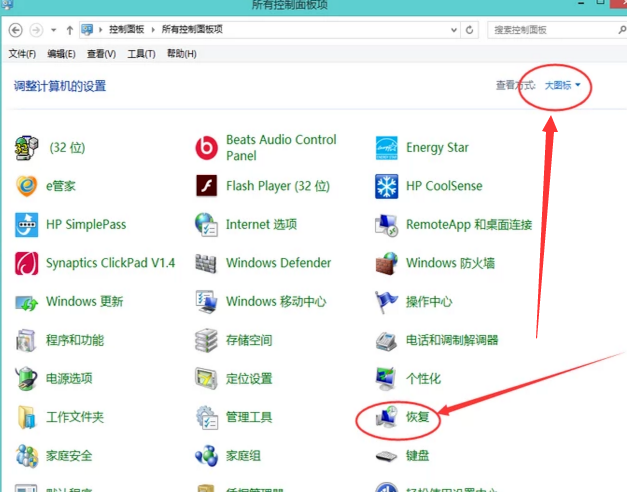Open the Internet 选项 icon

click(x=206, y=224)
